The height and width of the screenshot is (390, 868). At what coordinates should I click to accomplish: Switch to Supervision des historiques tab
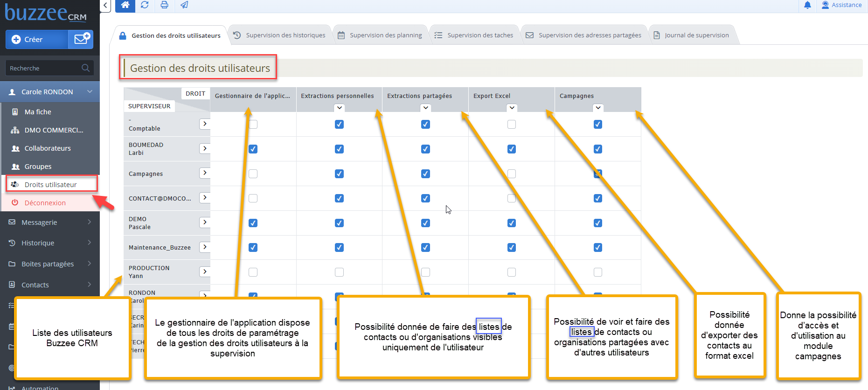(x=279, y=35)
